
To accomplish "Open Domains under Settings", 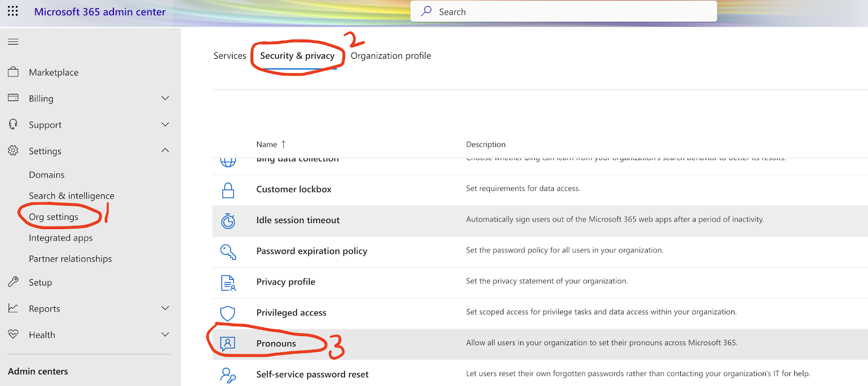I will [x=47, y=175].
